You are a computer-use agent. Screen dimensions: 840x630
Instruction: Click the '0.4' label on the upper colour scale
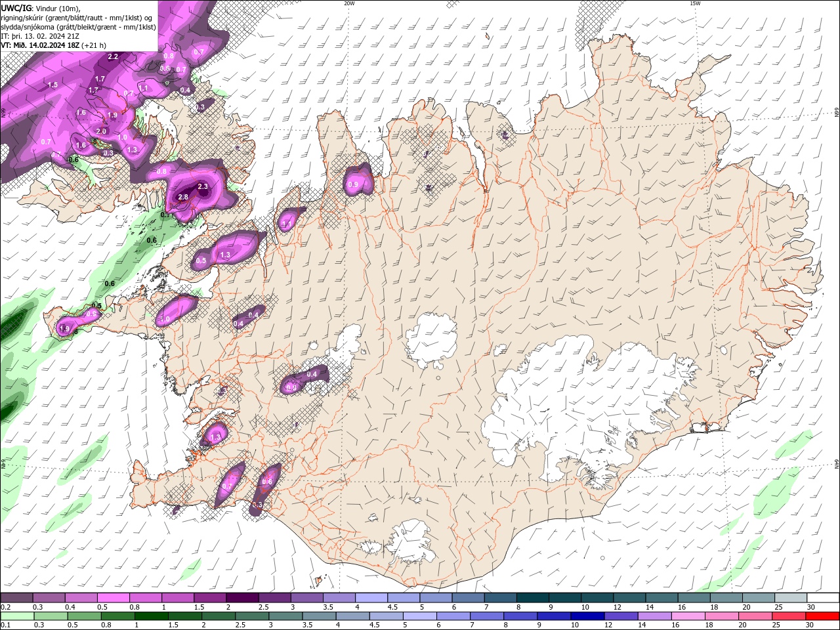pos(70,607)
